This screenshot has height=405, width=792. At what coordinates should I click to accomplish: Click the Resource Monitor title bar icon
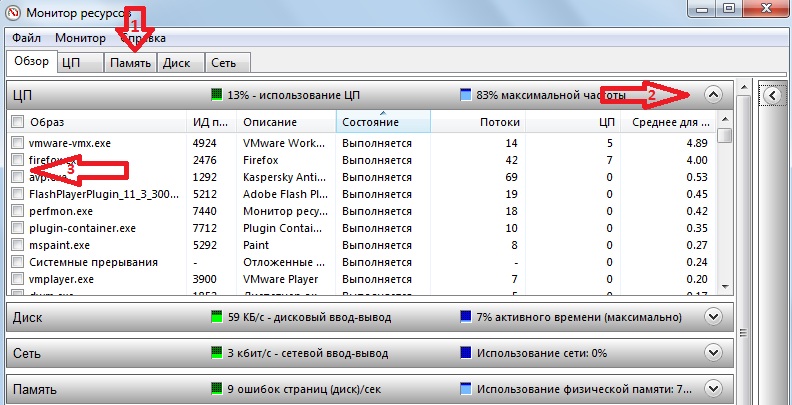[12, 13]
